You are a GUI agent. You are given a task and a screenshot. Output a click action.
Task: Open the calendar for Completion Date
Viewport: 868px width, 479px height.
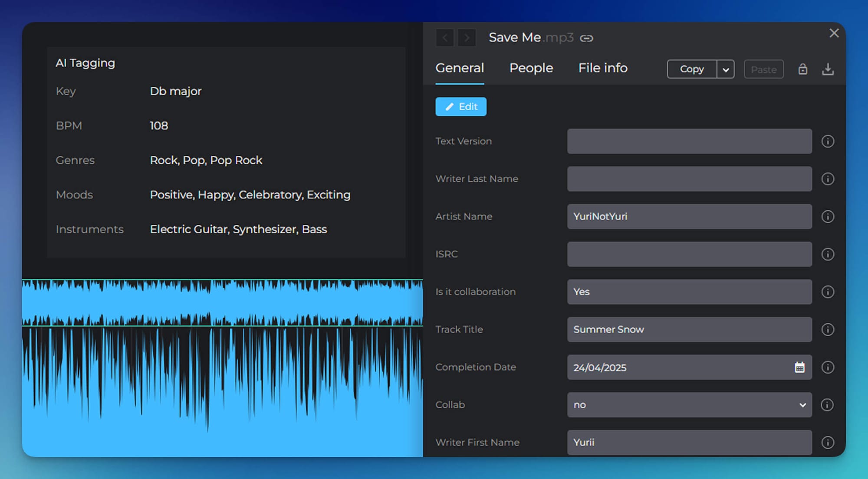point(800,367)
